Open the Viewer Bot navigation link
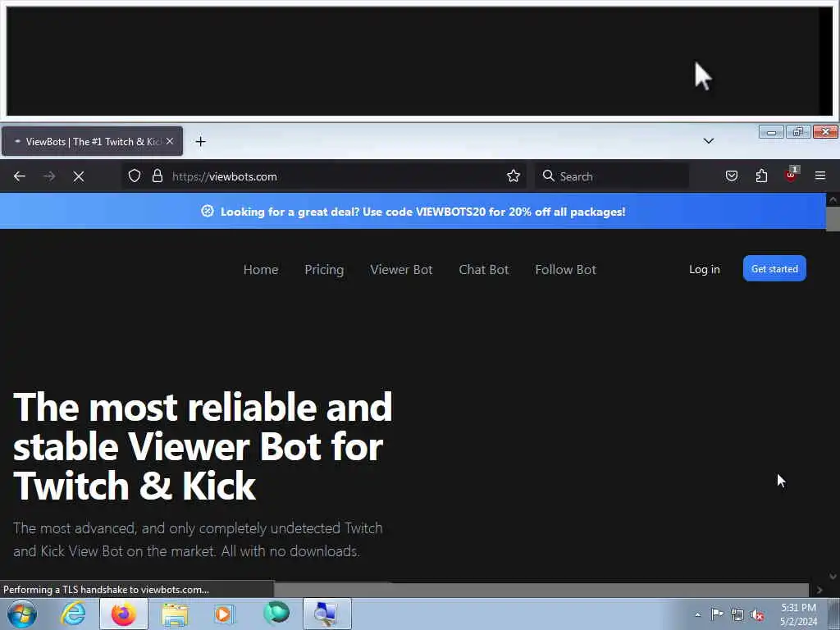Viewport: 840px width, 630px height. [x=401, y=269]
